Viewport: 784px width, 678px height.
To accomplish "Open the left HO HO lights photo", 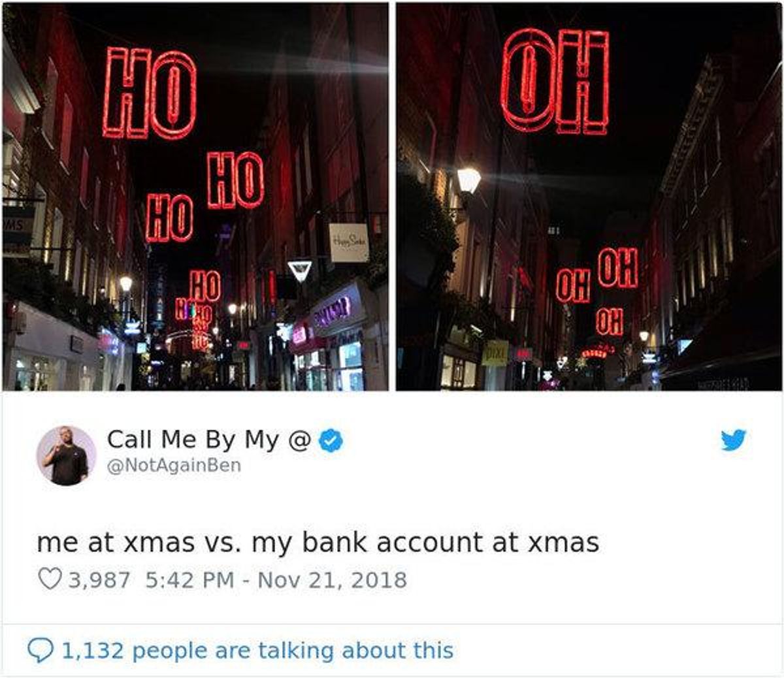I will [195, 197].
